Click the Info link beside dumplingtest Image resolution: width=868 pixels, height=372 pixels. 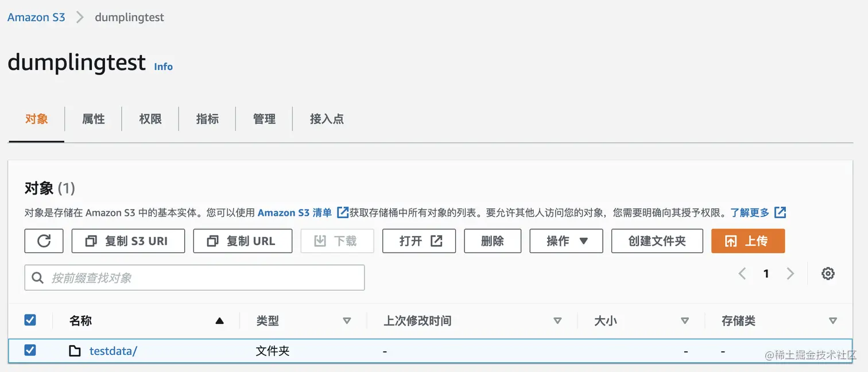click(163, 67)
